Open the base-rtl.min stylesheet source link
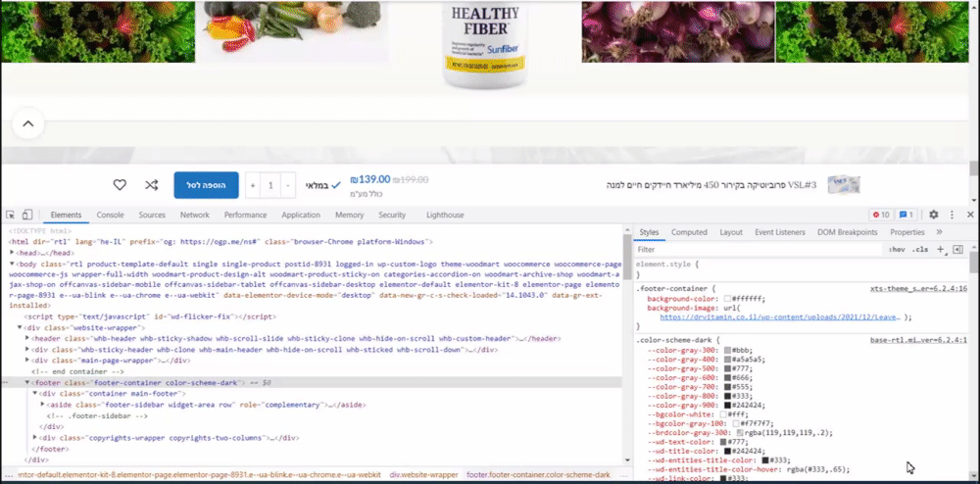Viewport: 980px width, 484px height. pos(918,340)
